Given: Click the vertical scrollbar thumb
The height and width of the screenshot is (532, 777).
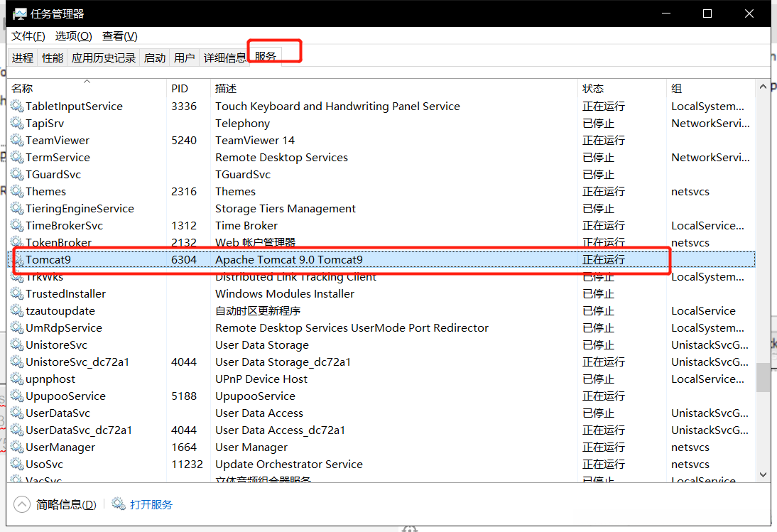Looking at the screenshot, I should coord(763,377).
